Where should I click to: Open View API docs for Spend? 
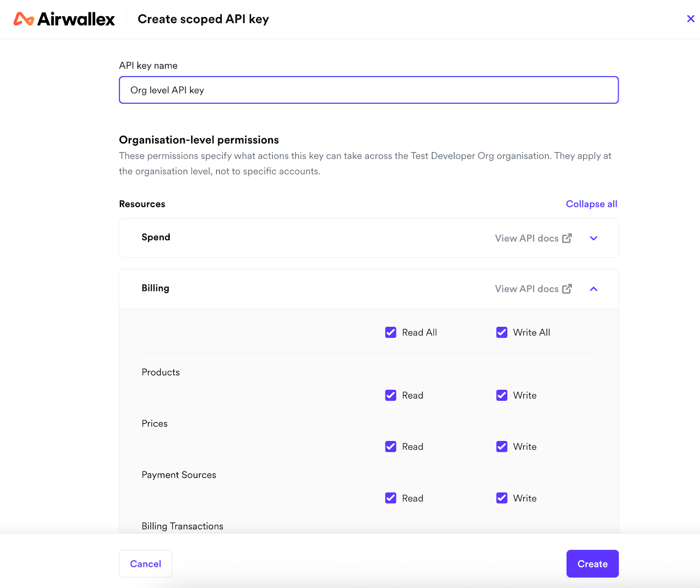pos(526,238)
